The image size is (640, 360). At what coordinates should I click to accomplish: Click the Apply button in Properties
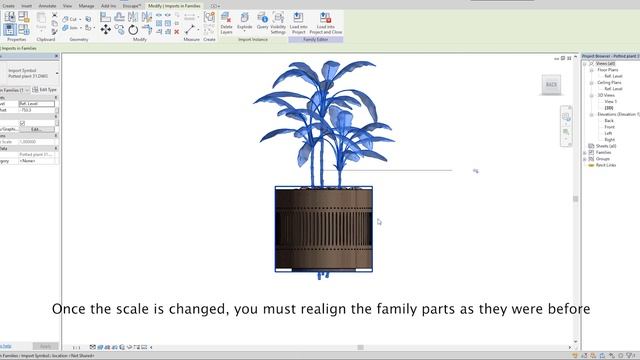[x=45, y=347]
